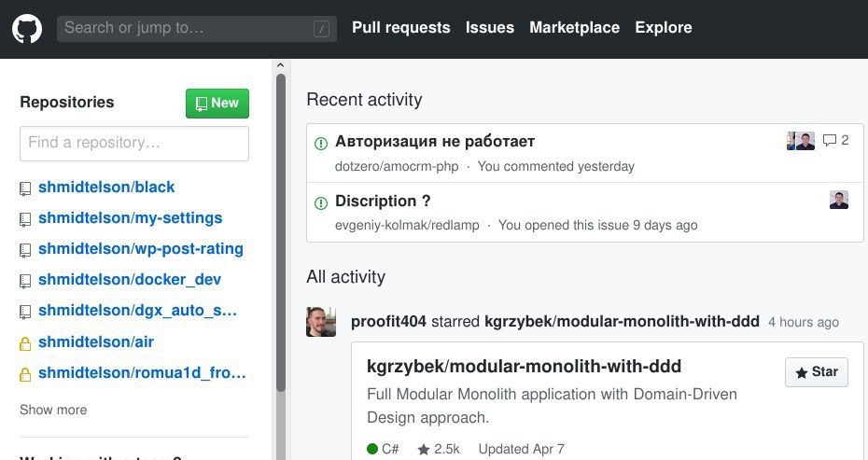Focus the Search or jump to field
Viewport: 868px width, 460px height.
[197, 28]
